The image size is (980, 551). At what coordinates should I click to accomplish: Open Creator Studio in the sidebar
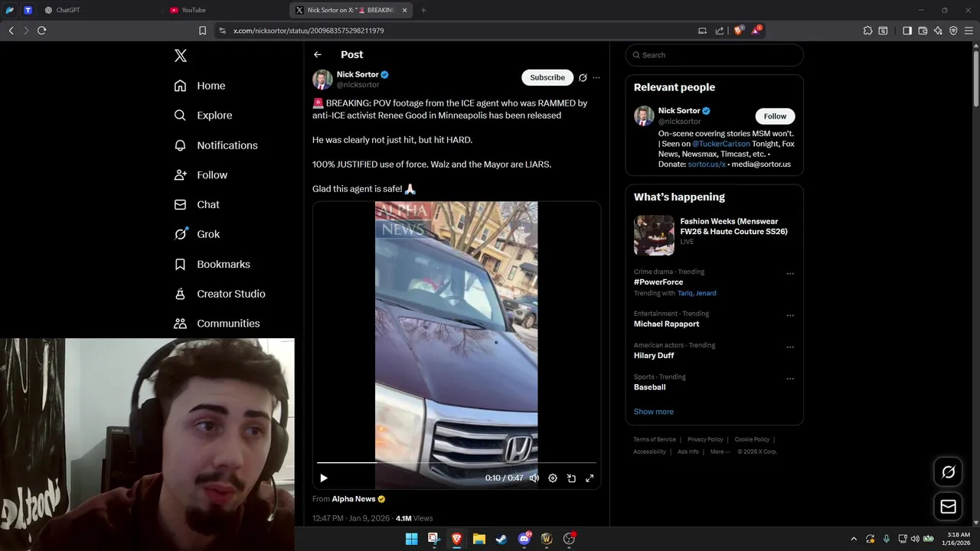pyautogui.click(x=220, y=294)
